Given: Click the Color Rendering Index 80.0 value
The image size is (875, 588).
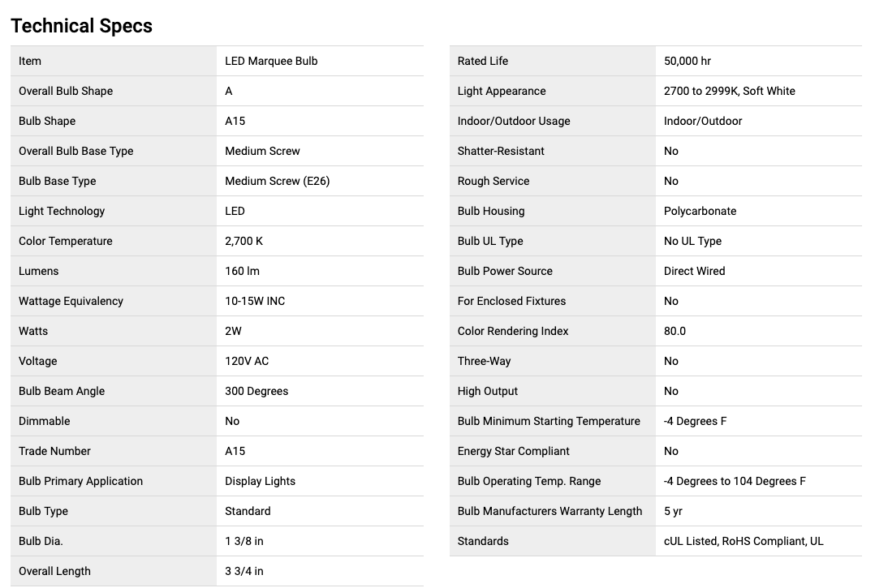Looking at the screenshot, I should point(675,331).
